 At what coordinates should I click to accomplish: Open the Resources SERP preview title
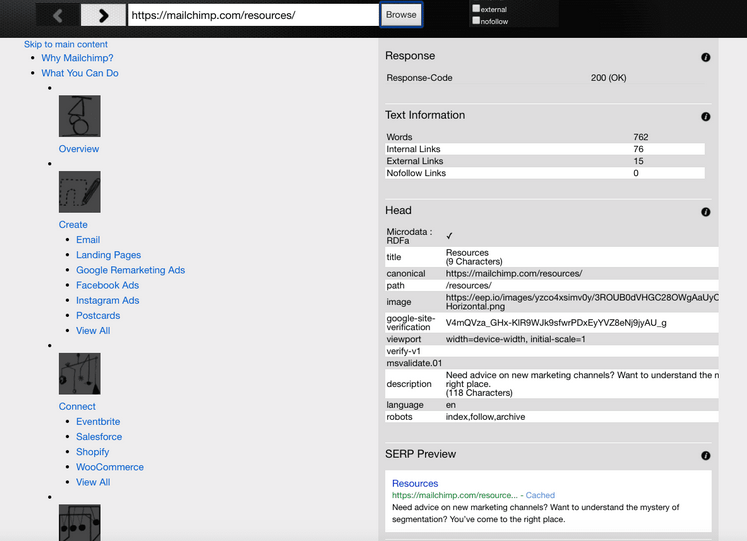pos(415,483)
